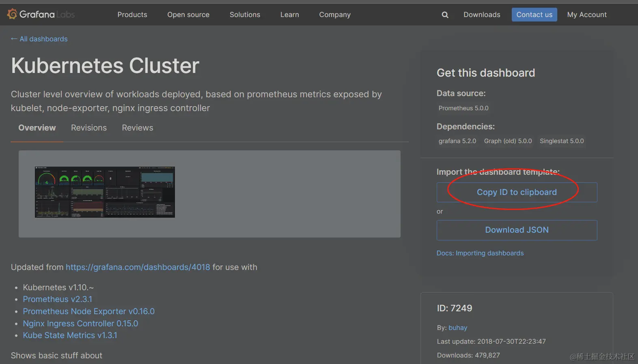Click the Prometheus 5.0.0 data source tag
The height and width of the screenshot is (364, 638).
pos(463,108)
